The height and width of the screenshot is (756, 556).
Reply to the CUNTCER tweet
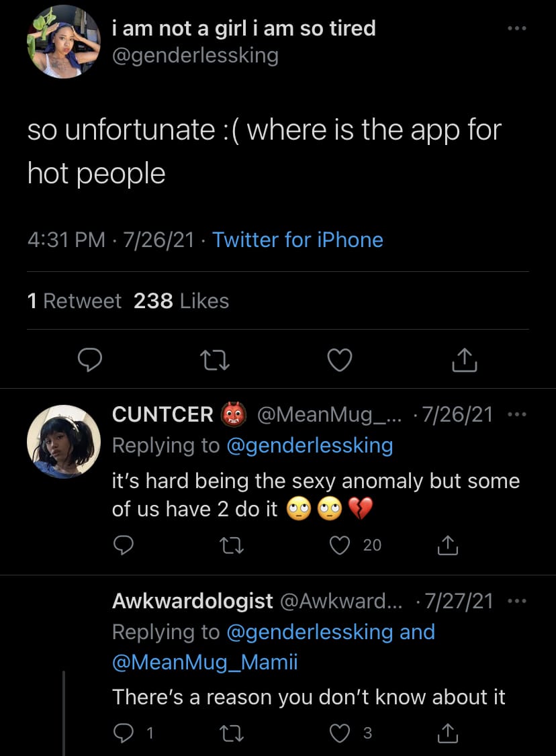(x=124, y=545)
